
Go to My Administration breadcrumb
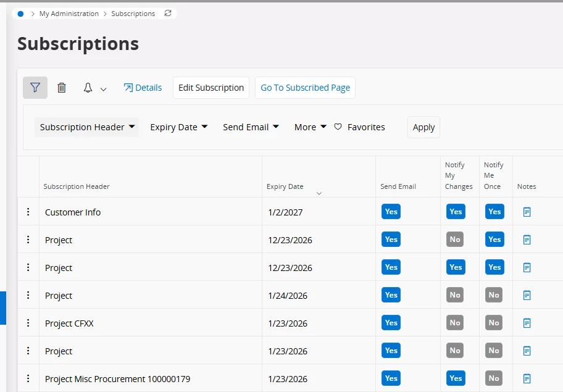click(x=69, y=14)
